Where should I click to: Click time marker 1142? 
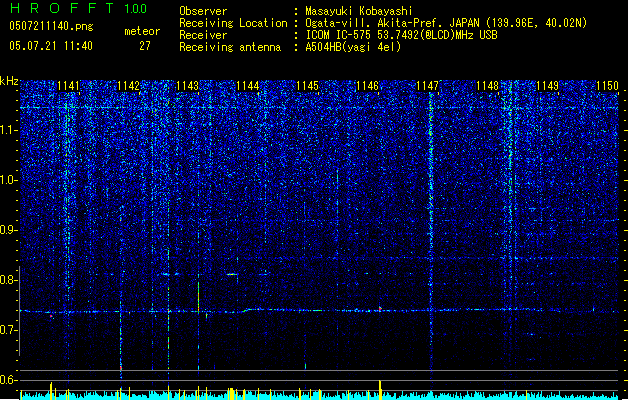click(128, 86)
